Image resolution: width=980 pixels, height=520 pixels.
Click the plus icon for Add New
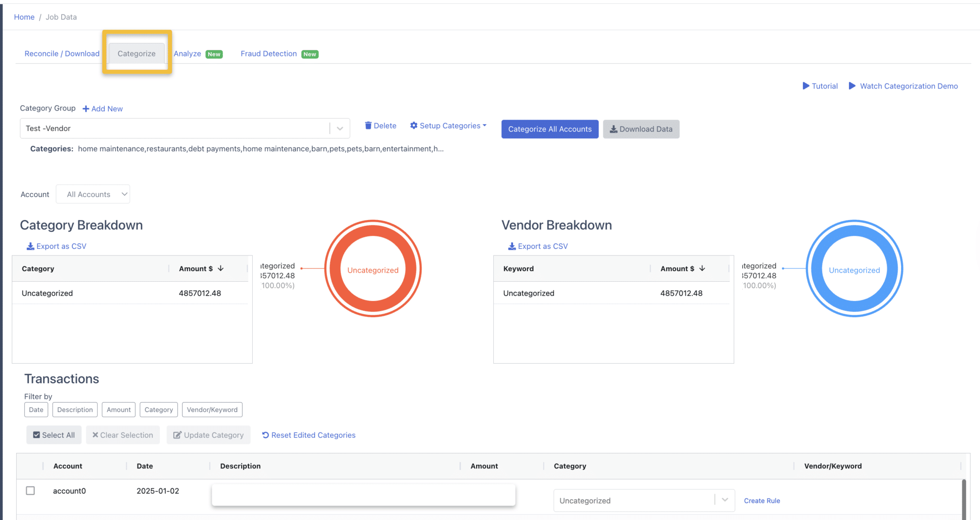[86, 109]
